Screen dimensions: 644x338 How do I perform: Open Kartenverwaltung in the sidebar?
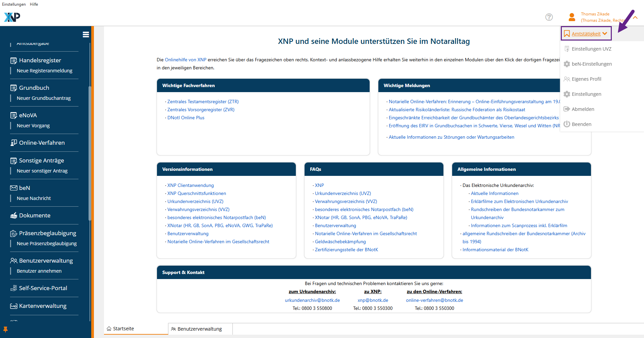(x=43, y=306)
